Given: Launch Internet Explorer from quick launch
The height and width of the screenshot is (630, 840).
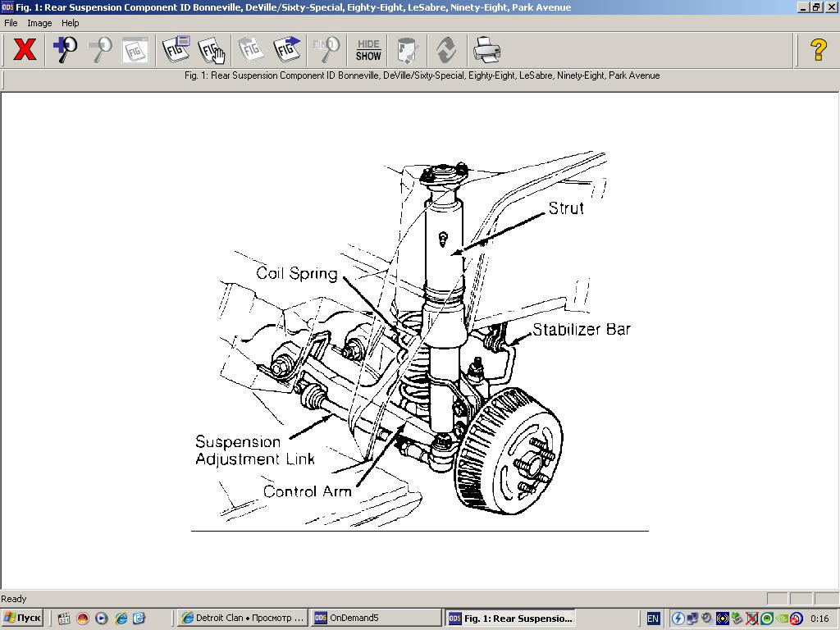Looking at the screenshot, I should pos(121,619).
